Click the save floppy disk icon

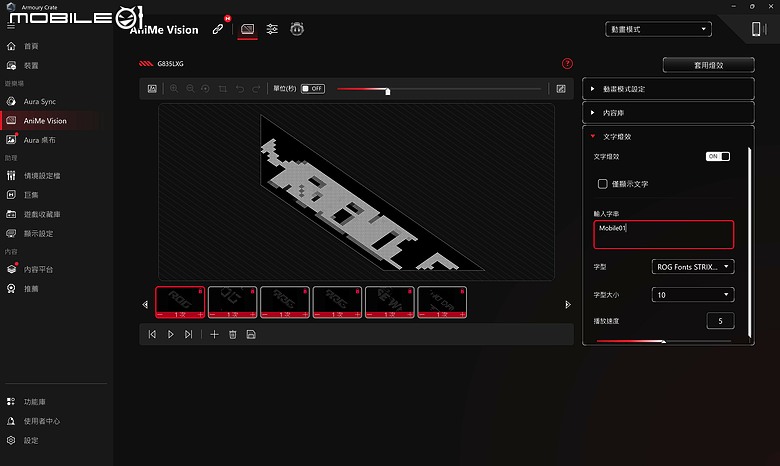(251, 335)
